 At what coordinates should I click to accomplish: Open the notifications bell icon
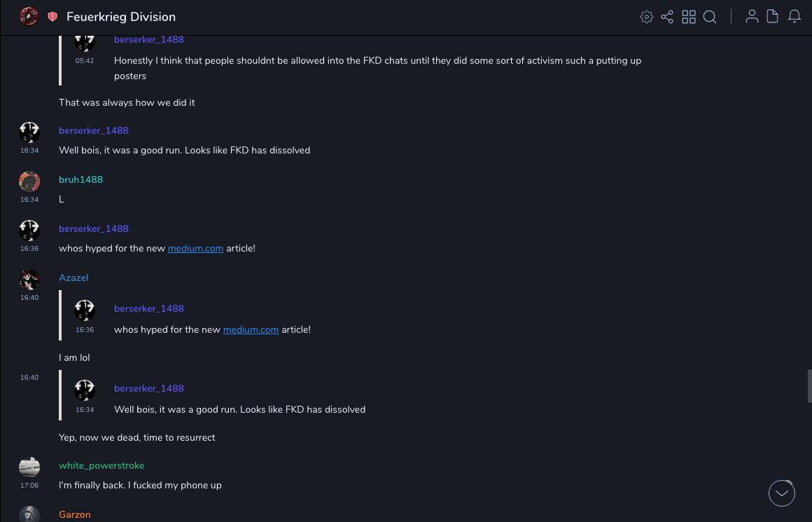(794, 17)
